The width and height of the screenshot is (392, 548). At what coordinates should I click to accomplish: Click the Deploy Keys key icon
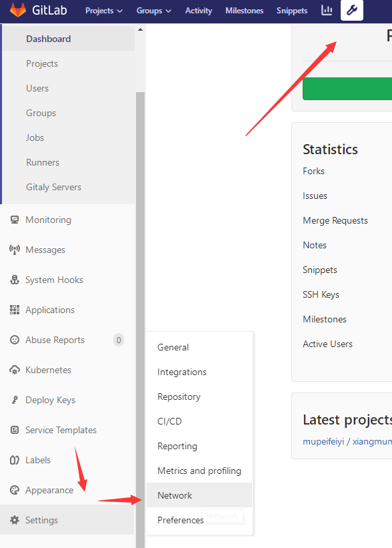14,400
